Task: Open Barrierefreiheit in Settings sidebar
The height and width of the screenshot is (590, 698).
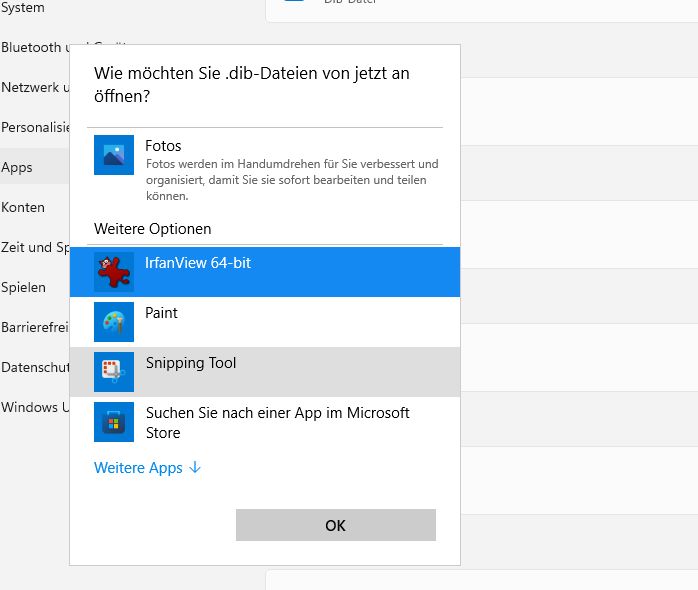Action: click(x=35, y=327)
